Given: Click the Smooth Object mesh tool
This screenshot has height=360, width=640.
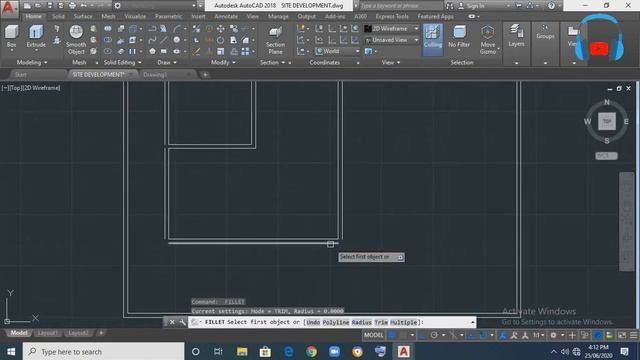Looking at the screenshot, I should click(x=76, y=40).
